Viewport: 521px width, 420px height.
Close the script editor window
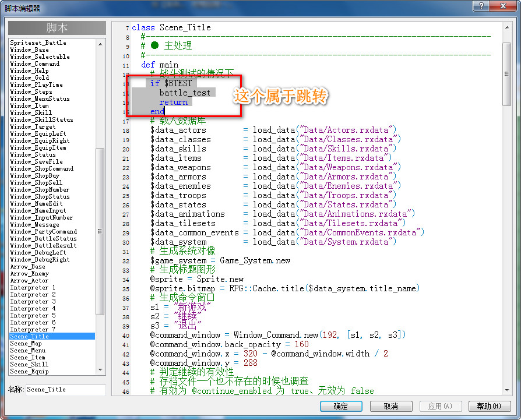click(x=503, y=6)
